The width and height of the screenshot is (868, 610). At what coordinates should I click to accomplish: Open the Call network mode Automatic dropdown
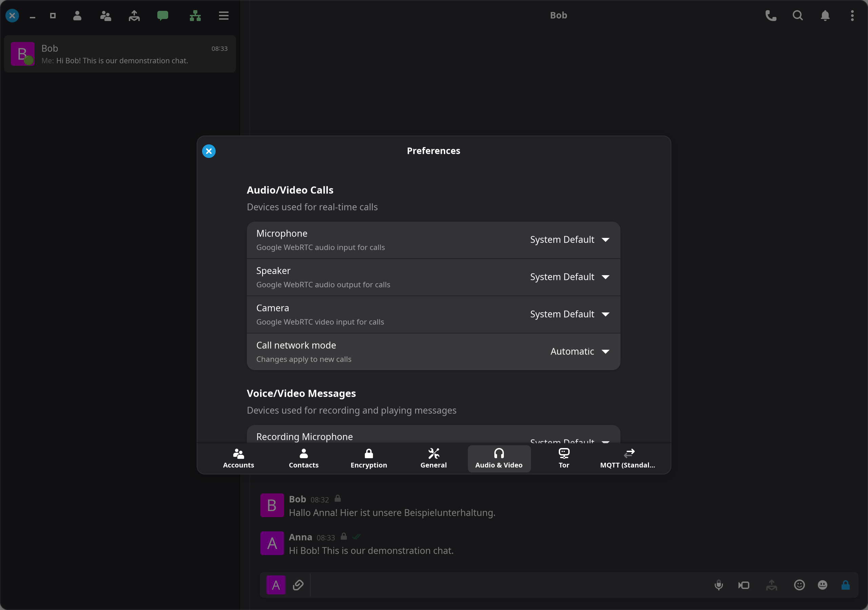click(x=580, y=351)
